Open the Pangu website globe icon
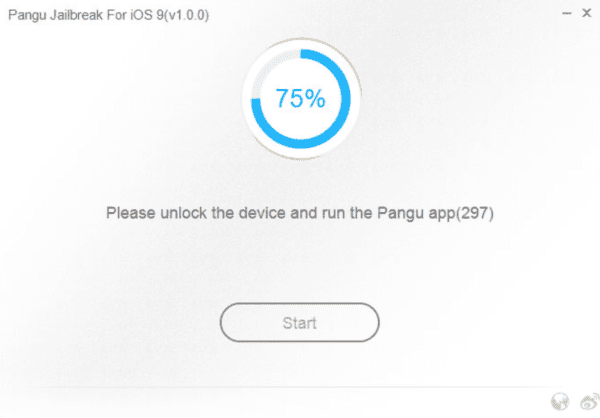The height and width of the screenshot is (418, 600). click(560, 402)
